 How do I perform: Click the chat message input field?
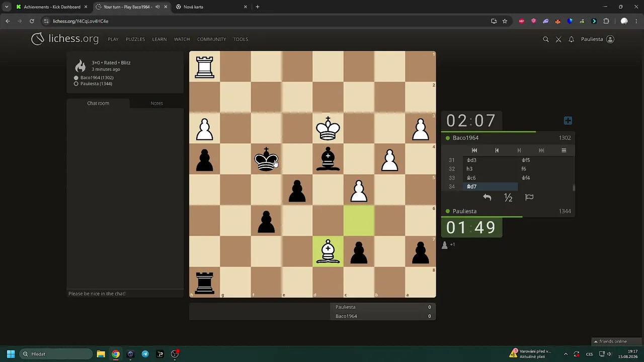[x=125, y=294]
